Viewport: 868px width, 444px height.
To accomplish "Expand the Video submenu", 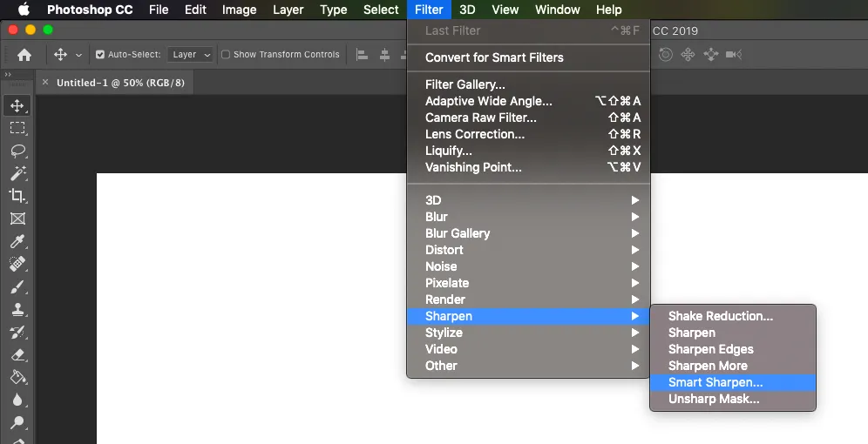I will tap(528, 349).
